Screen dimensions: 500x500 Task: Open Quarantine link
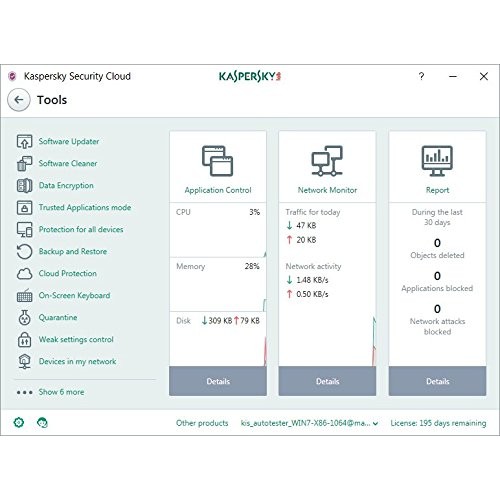pos(58,317)
